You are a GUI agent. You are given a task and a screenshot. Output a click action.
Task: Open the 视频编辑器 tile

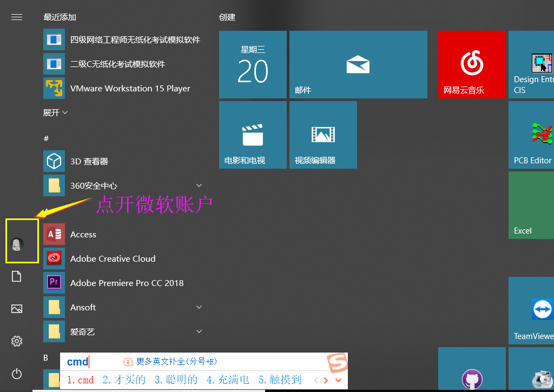[x=323, y=135]
